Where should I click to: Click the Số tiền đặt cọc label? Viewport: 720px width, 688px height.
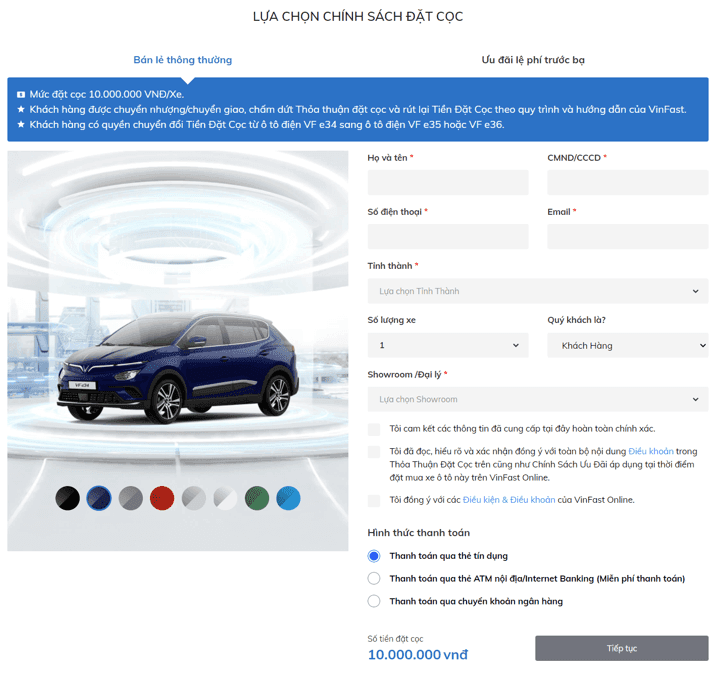[395, 639]
